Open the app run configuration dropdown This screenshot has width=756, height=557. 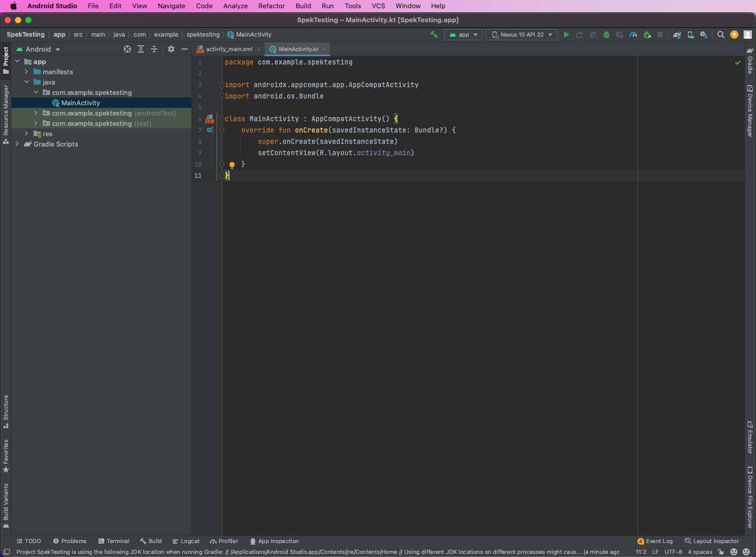coord(463,35)
